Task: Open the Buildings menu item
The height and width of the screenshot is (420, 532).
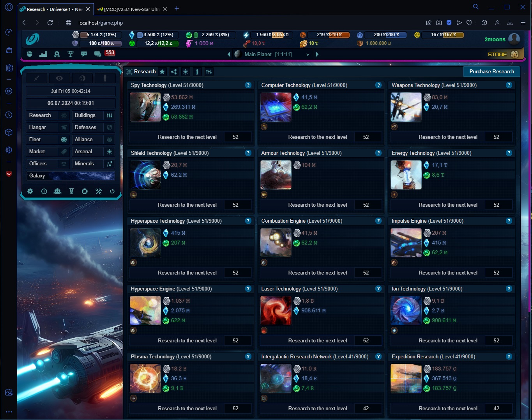Action: tap(94, 115)
